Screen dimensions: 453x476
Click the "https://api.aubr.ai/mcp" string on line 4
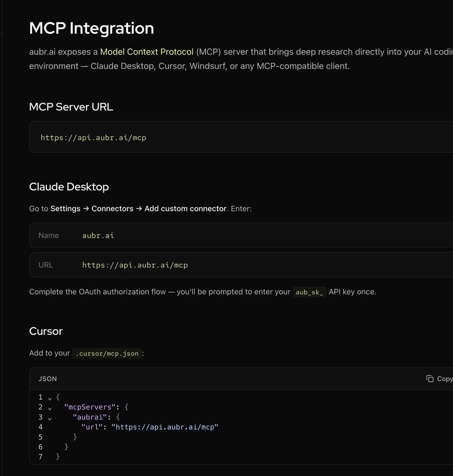(x=165, y=427)
